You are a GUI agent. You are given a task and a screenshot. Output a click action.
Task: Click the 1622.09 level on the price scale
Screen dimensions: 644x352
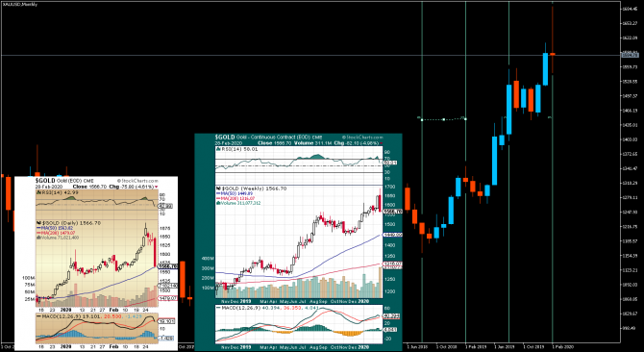tap(632, 38)
